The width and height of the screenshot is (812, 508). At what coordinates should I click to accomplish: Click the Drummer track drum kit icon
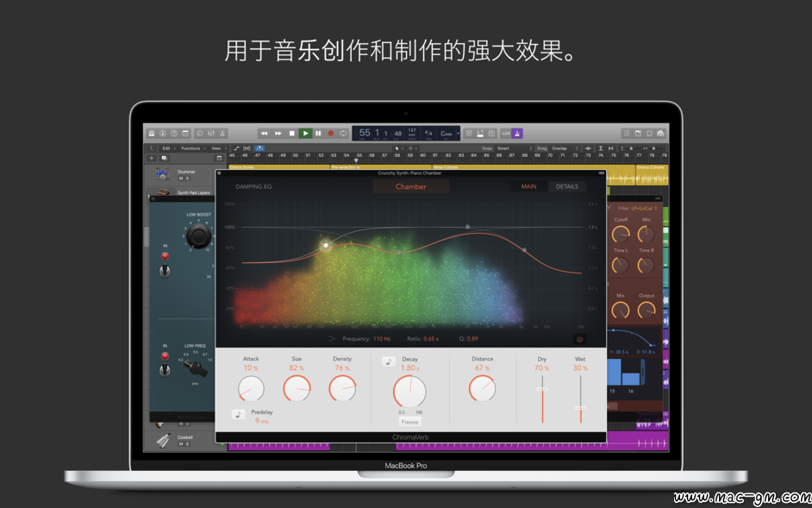tap(163, 174)
